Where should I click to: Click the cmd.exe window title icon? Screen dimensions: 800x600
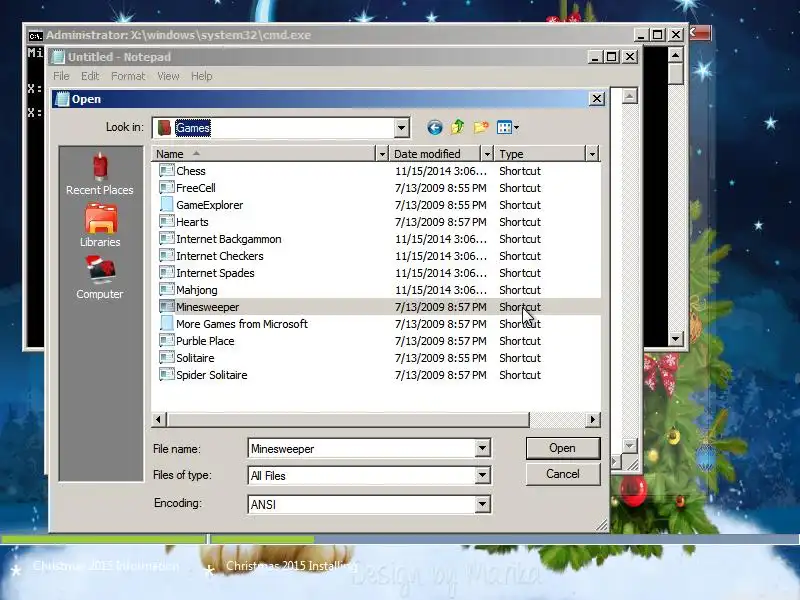pyautogui.click(x=35, y=35)
